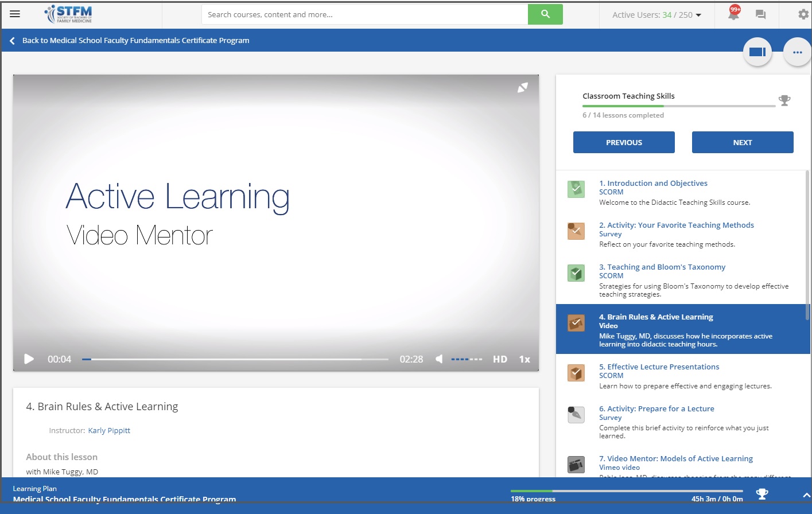
Task: Open the three-dots more options button
Action: click(x=798, y=52)
